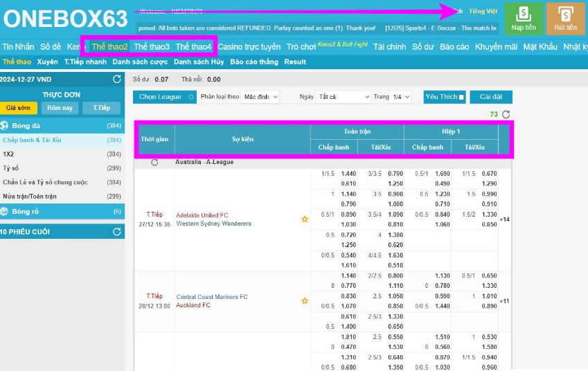Click Adelaide United FC team name
The width and height of the screenshot is (588, 371).
(x=202, y=215)
